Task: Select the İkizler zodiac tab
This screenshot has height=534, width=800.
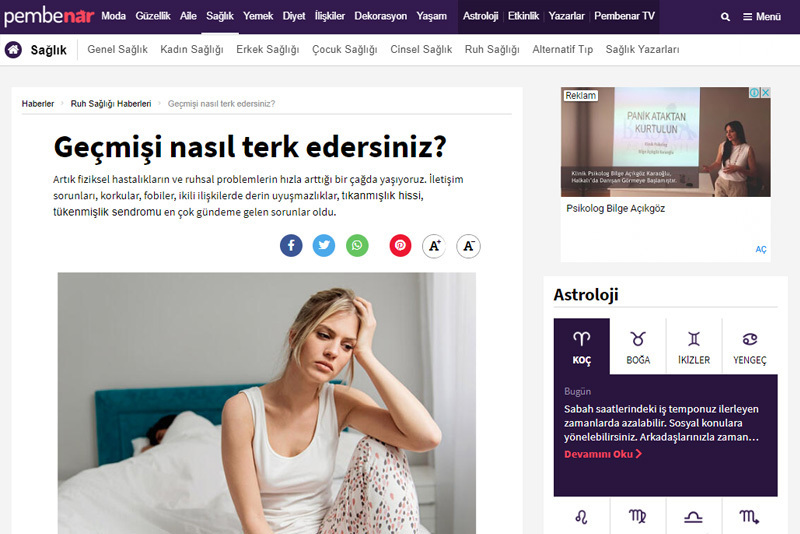Action: point(694,347)
